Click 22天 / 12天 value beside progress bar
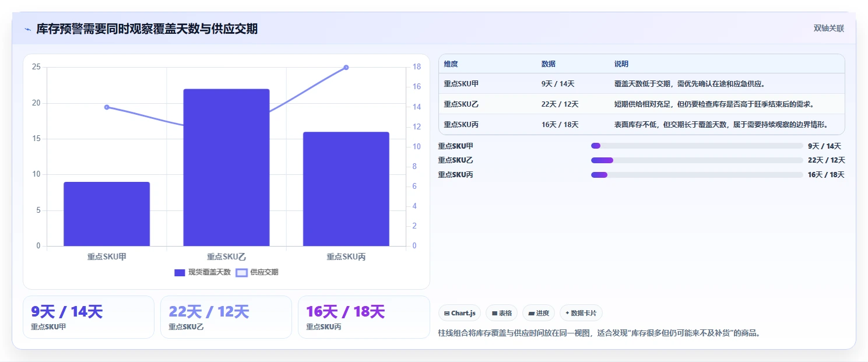868x362 pixels. [826, 160]
